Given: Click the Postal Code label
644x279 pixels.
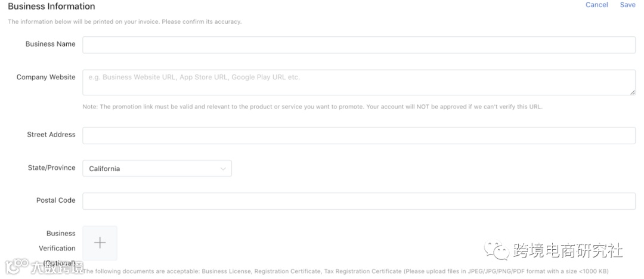Looking at the screenshot, I should (x=55, y=200).
